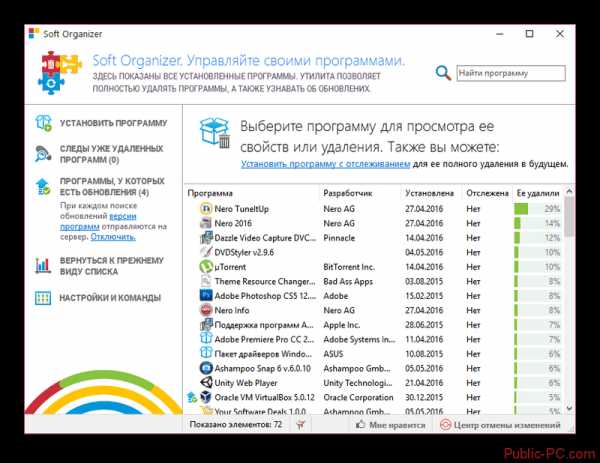Click the 'Unity Technologi...' developer cell
The width and height of the screenshot is (600, 463).
pyautogui.click(x=358, y=383)
